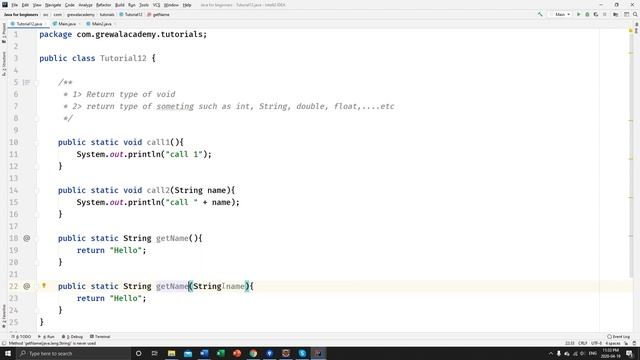The image size is (640, 360).
Task: Open Skype from the taskbar
Action: click(x=302, y=353)
